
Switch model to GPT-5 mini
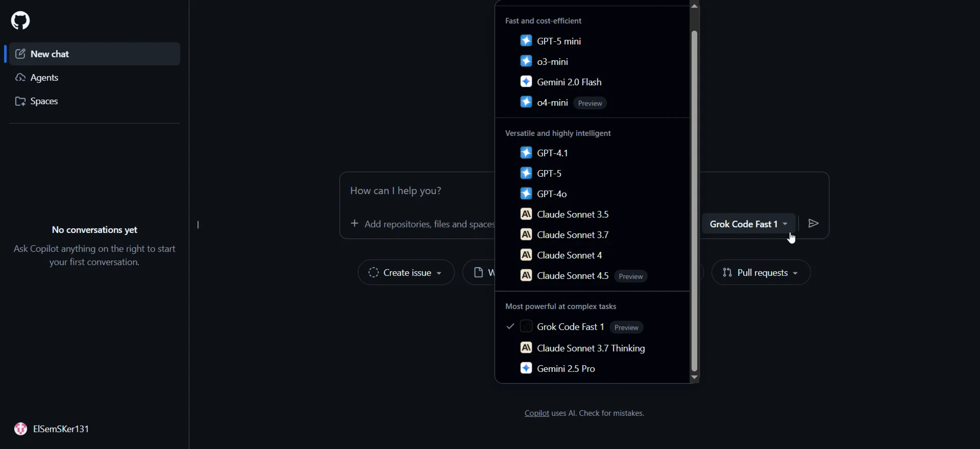558,41
